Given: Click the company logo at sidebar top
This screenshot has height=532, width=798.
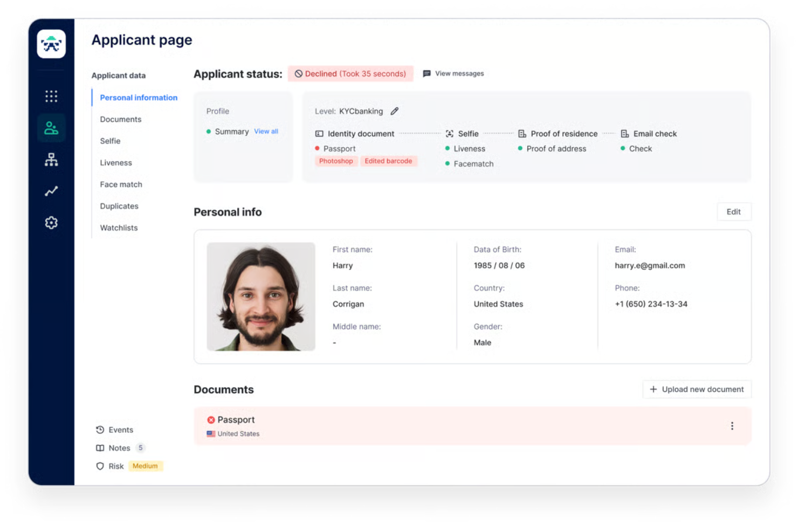Looking at the screenshot, I should [x=51, y=44].
